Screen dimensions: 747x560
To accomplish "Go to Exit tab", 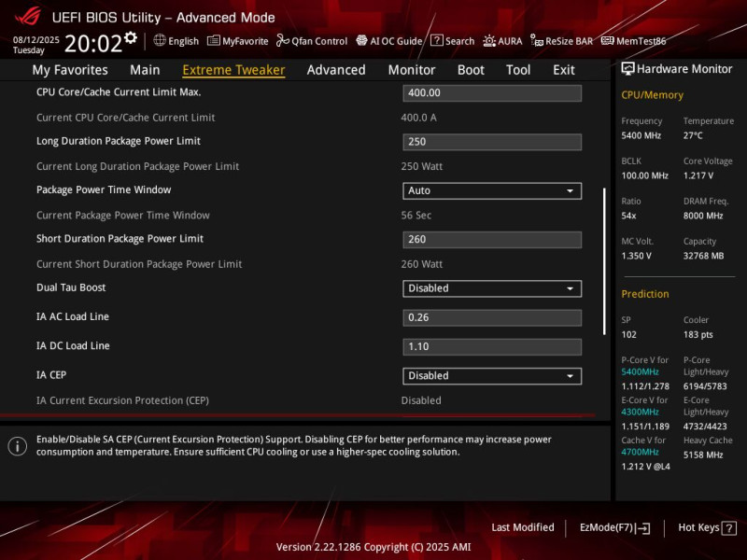I will (564, 70).
